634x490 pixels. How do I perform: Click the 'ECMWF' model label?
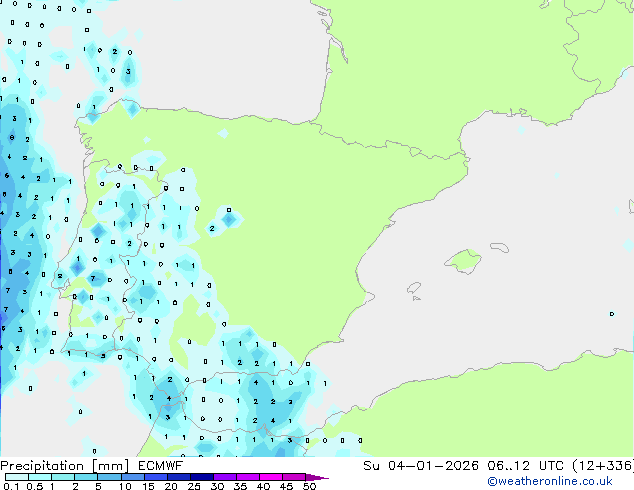point(160,466)
